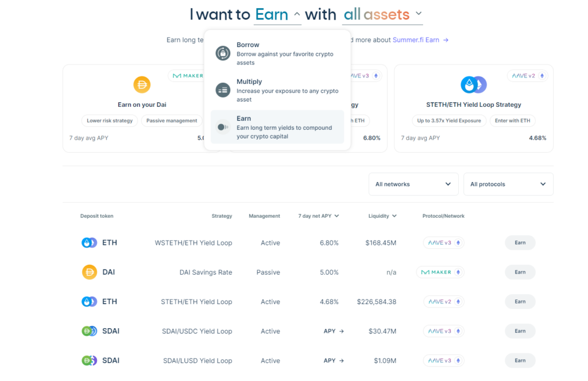
Task: Sort the table by Liquidity
Action: 382,215
